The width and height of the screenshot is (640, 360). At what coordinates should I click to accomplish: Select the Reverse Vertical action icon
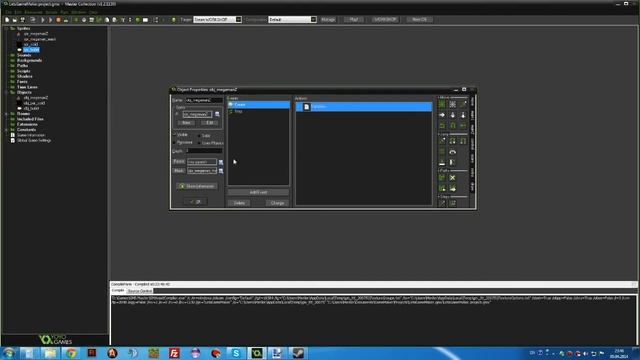coord(453,126)
